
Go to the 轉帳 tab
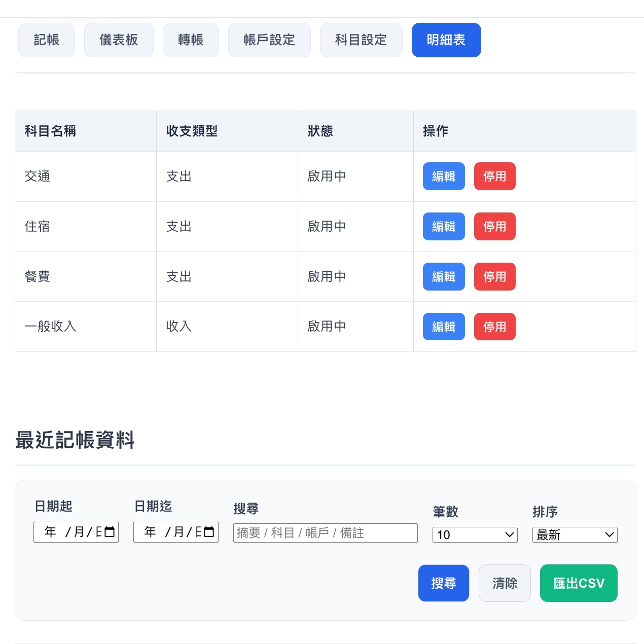[191, 40]
